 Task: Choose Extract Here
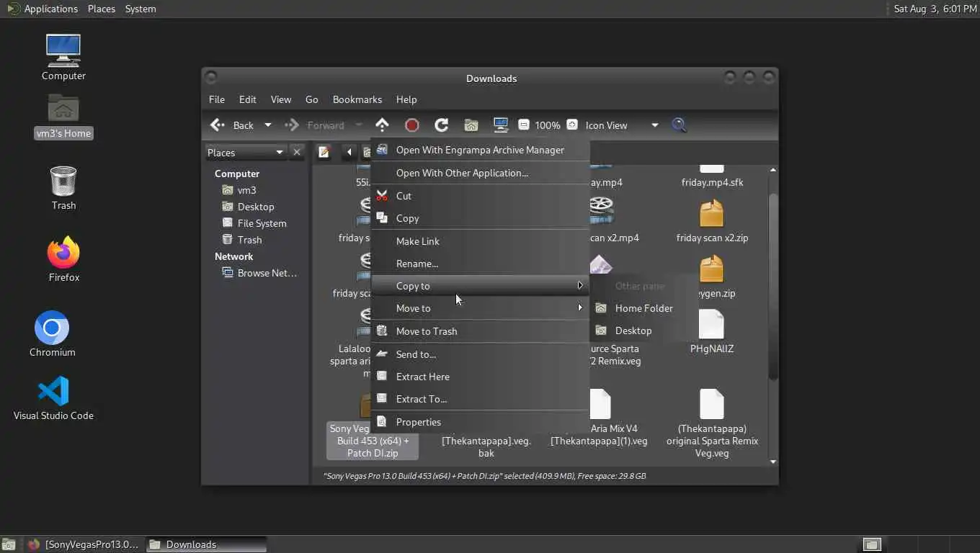click(x=480, y=377)
